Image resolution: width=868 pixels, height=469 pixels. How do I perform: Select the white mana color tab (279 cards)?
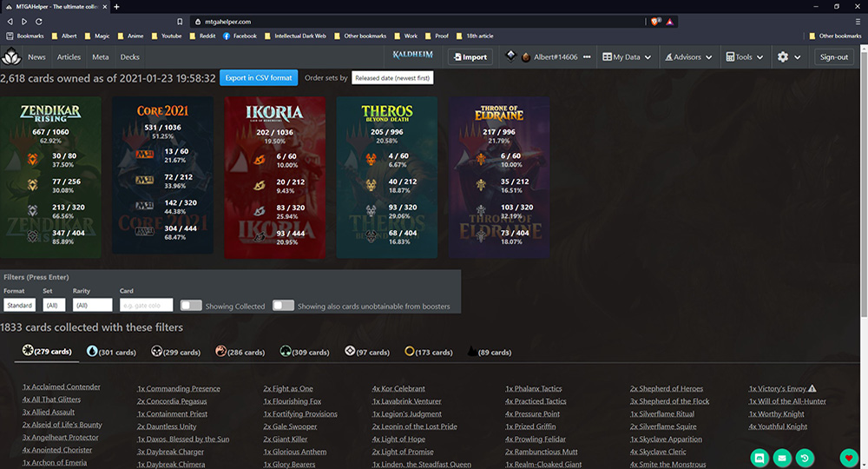(47, 351)
